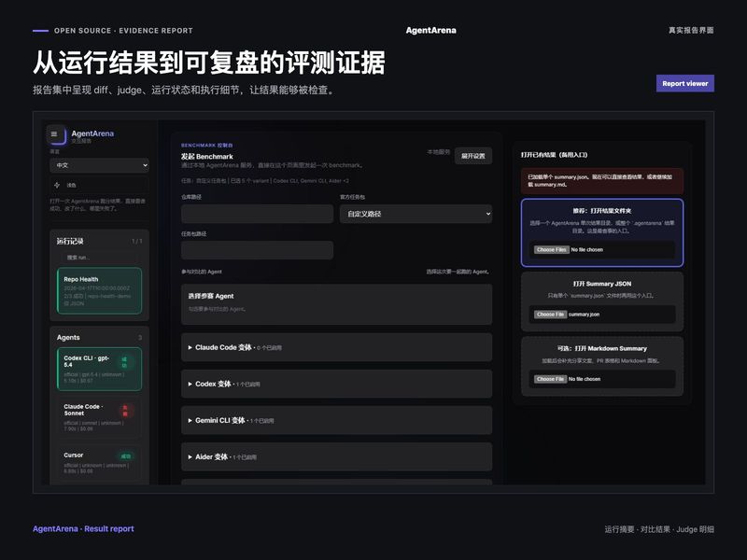
Task: Click the run search box
Action: coord(99,258)
